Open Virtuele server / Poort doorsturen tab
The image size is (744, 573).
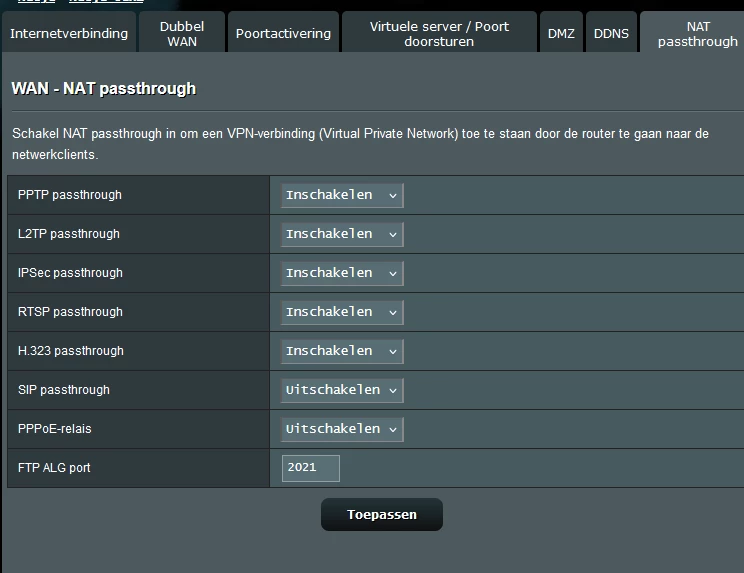[439, 33]
